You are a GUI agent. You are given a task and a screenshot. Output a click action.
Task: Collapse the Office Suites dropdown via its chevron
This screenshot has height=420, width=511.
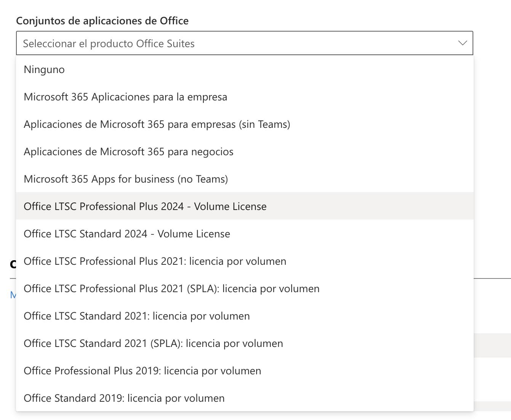[462, 43]
